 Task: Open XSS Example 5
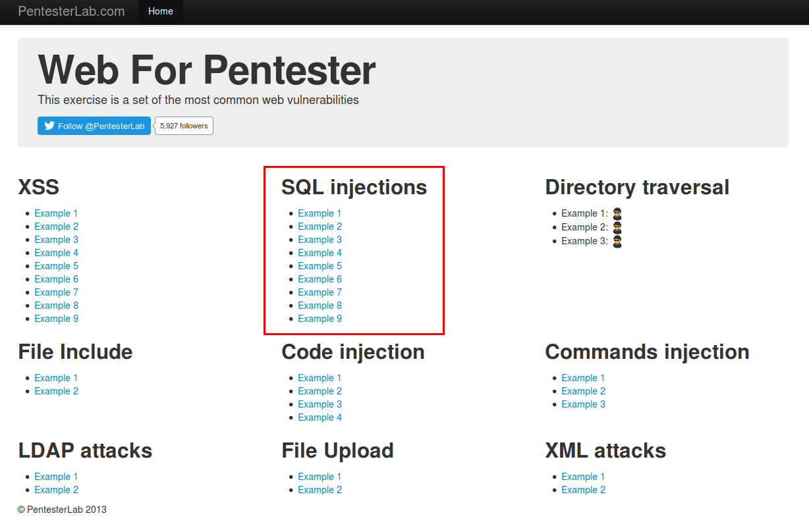click(56, 265)
